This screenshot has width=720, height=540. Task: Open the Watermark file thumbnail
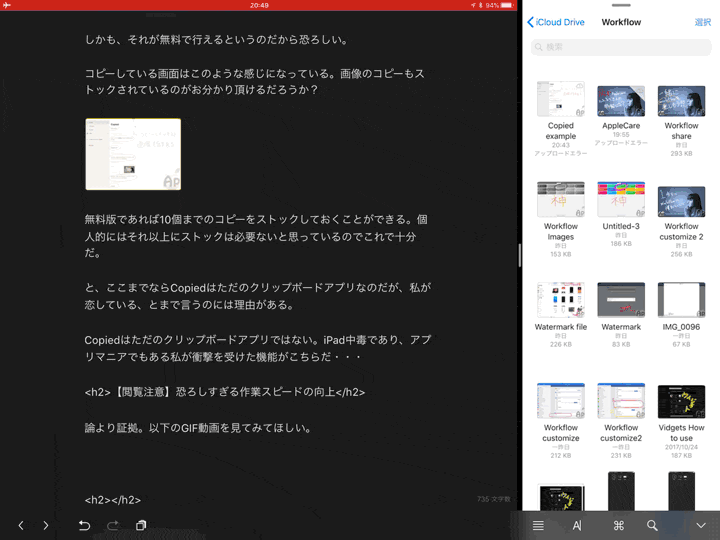pos(561,300)
